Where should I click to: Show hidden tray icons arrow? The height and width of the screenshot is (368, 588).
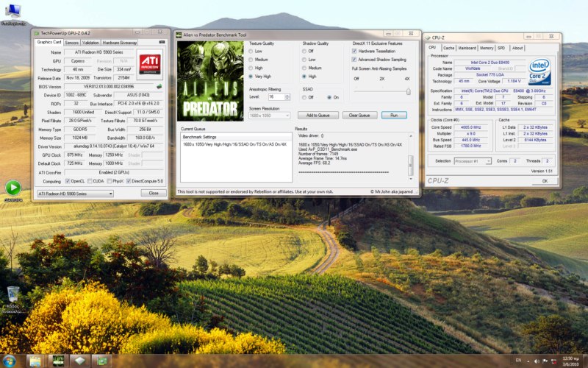(x=528, y=361)
